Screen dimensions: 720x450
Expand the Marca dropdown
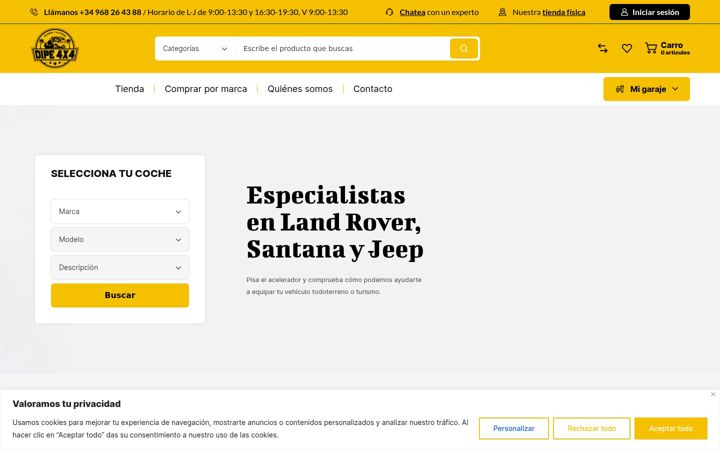tap(120, 212)
